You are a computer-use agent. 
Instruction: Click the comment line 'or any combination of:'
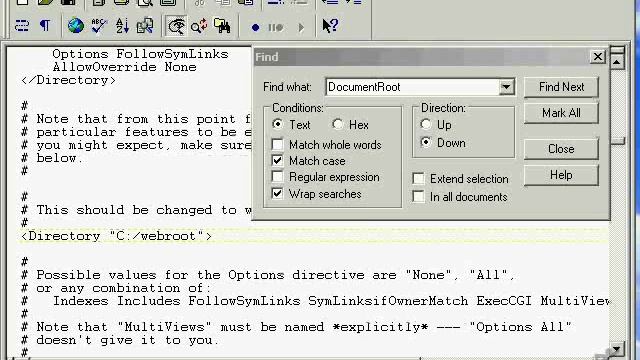[116, 288]
